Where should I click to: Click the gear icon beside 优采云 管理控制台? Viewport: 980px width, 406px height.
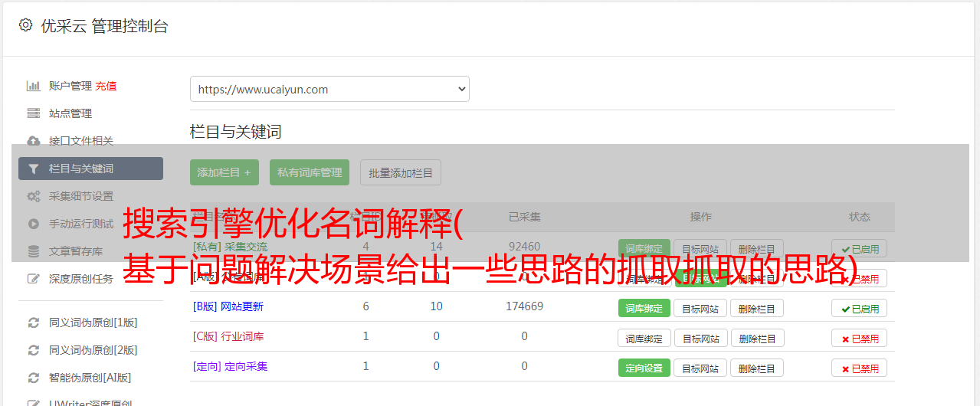point(26,25)
